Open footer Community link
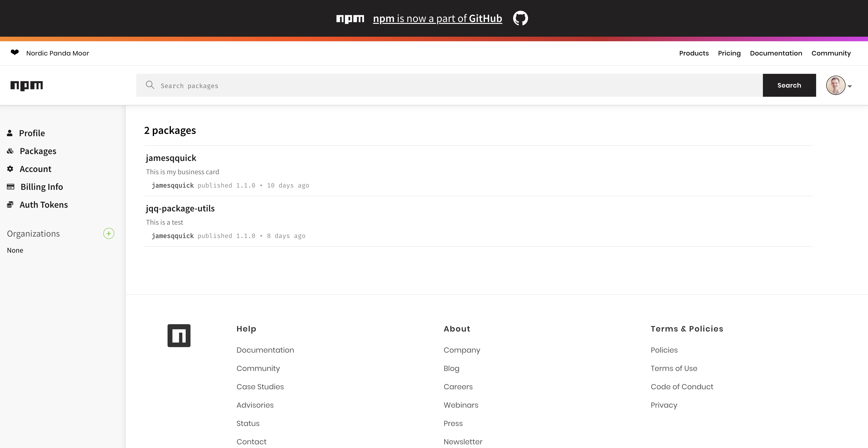The height and width of the screenshot is (448, 868). coord(258,368)
